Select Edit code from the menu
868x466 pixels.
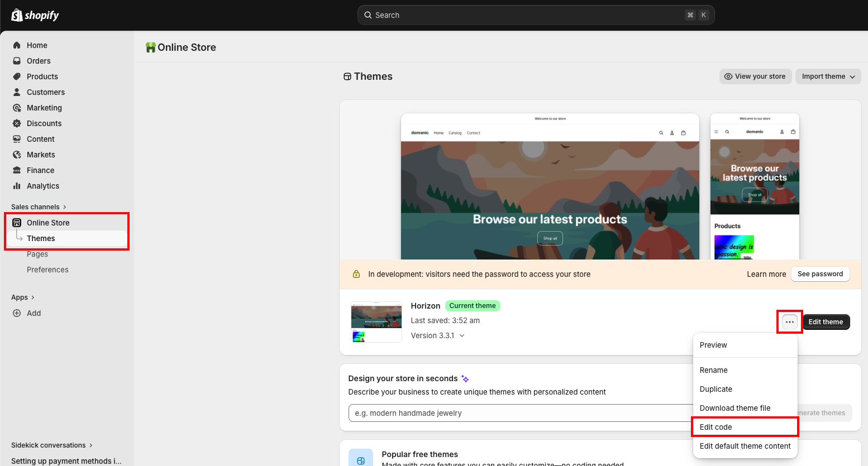(716, 426)
